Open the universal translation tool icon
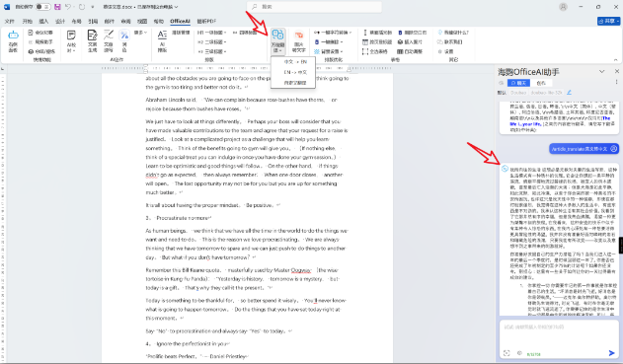 point(277,40)
